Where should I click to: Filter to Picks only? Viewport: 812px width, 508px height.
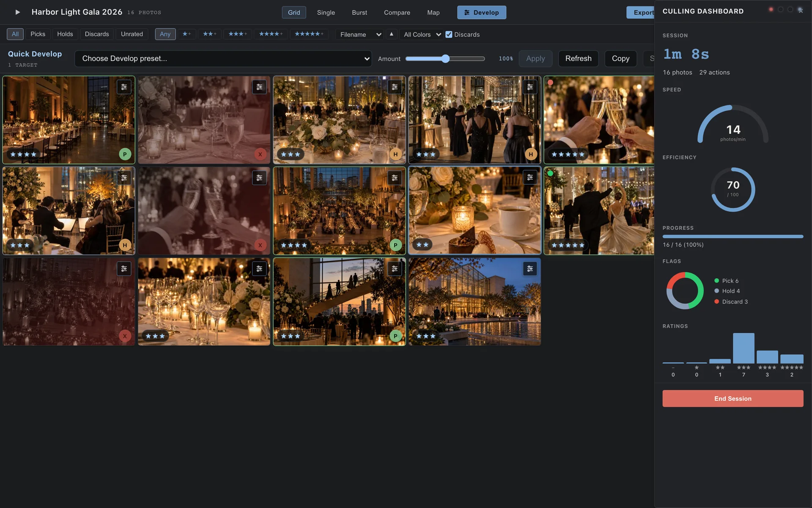point(38,34)
